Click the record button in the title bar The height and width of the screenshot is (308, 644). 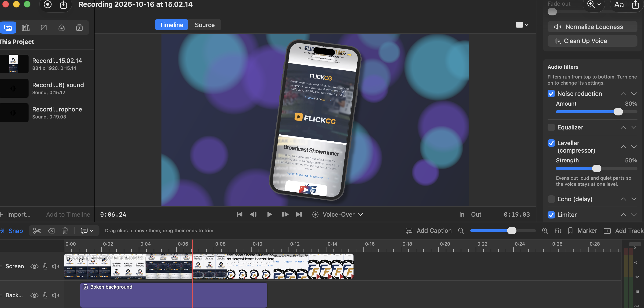coord(48,4)
